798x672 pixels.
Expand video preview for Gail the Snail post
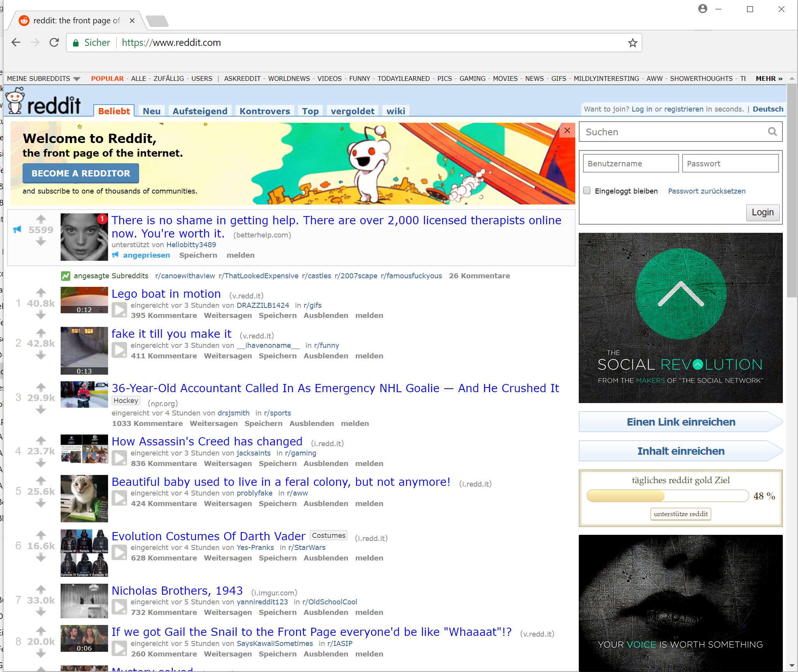tap(119, 648)
